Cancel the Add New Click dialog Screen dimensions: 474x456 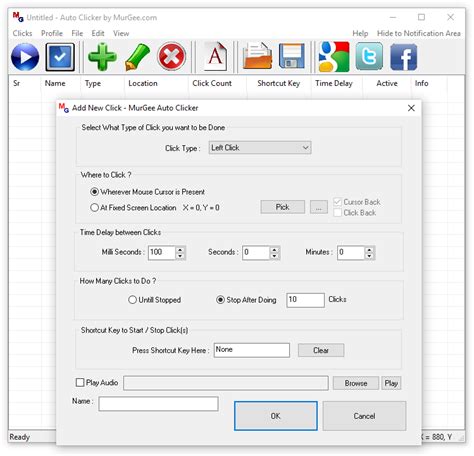(364, 416)
